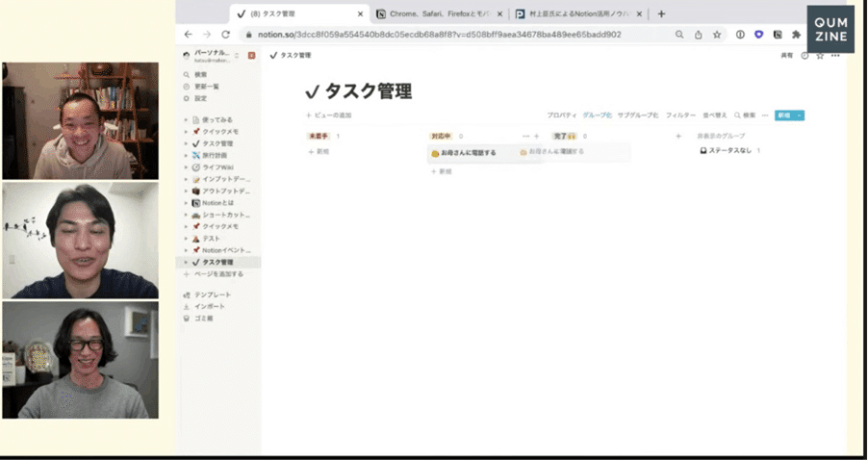The image size is (868, 460).
Task: Switch to the Chrome, Safari, Firefox browser tab
Action: click(x=438, y=14)
